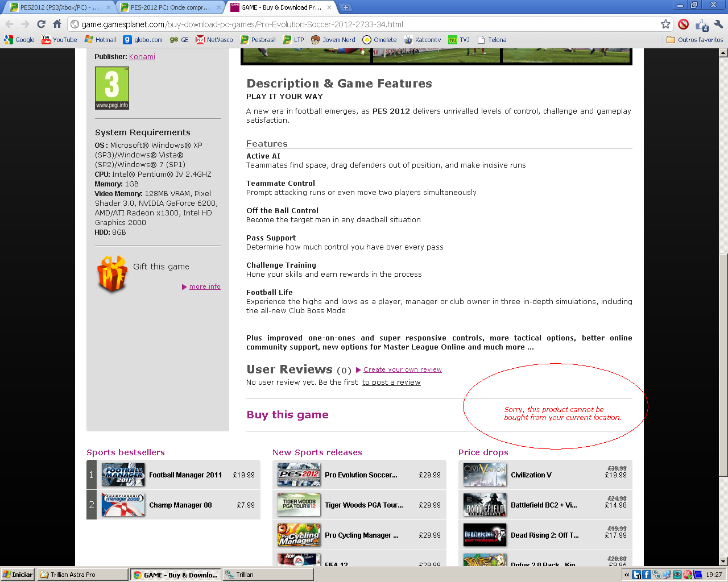Select the GAME - Buy & Download tab

280,7
